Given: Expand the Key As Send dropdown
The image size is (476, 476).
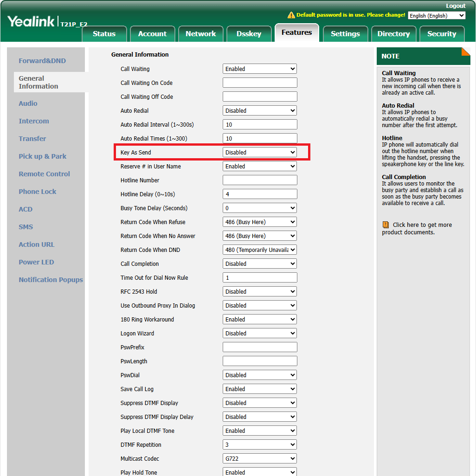Looking at the screenshot, I should 259,153.
